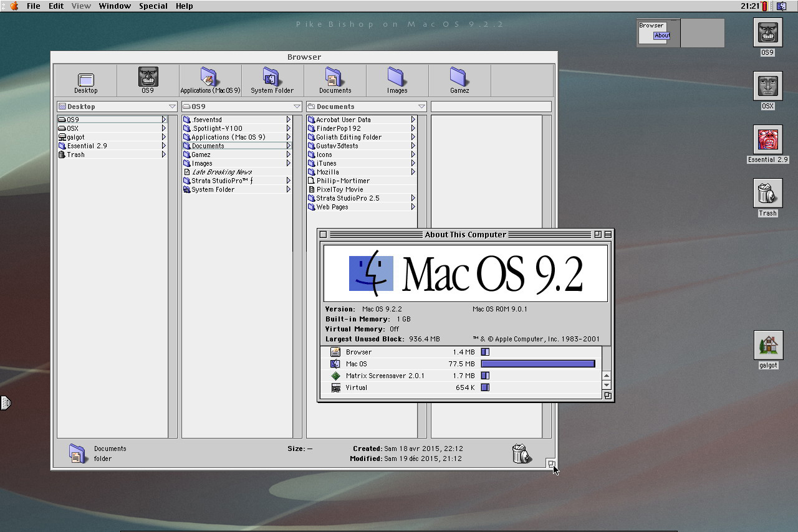Select Strata StudioPro™ ƒ folder row
This screenshot has height=532, width=798.
point(237,181)
